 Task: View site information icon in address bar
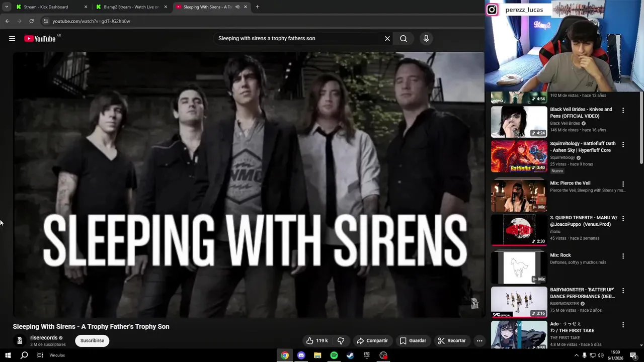(x=46, y=21)
